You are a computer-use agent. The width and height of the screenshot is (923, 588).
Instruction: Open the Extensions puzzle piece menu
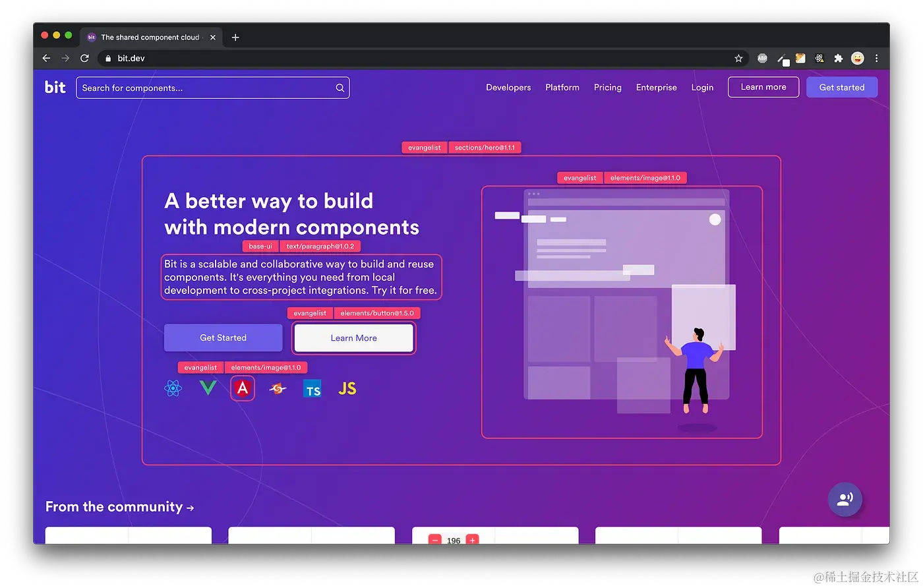coord(838,58)
